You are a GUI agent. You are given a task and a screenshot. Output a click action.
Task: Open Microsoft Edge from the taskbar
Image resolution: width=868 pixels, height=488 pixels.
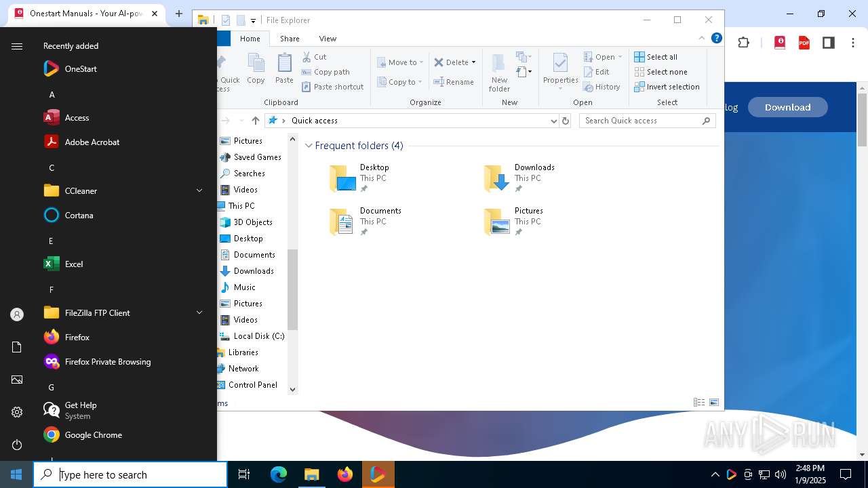coord(279,474)
